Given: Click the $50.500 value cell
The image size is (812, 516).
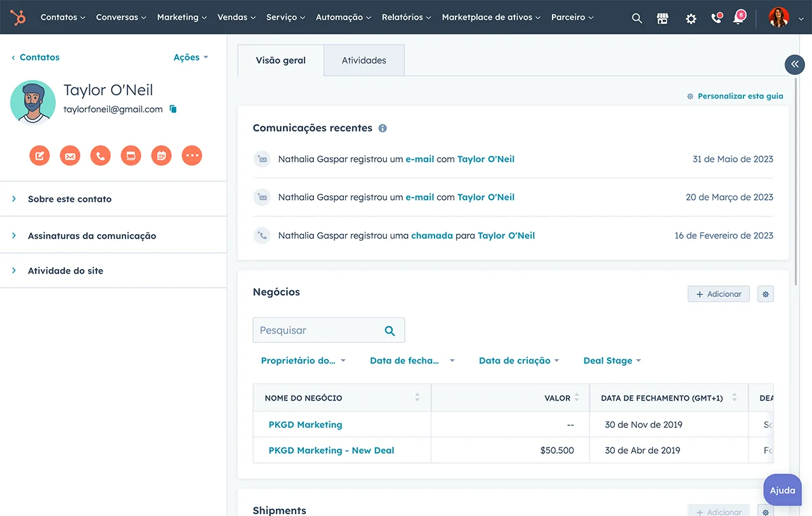Looking at the screenshot, I should pyautogui.click(x=557, y=450).
